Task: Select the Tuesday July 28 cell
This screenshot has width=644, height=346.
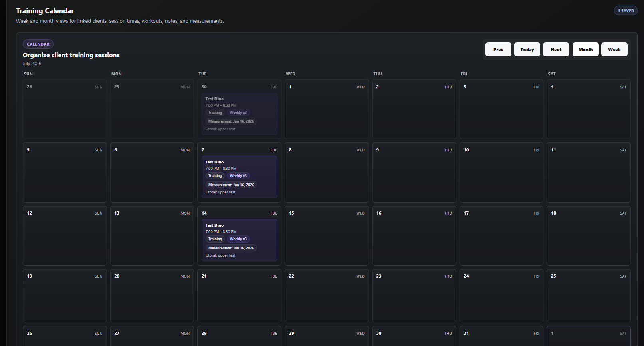Action: click(x=240, y=336)
